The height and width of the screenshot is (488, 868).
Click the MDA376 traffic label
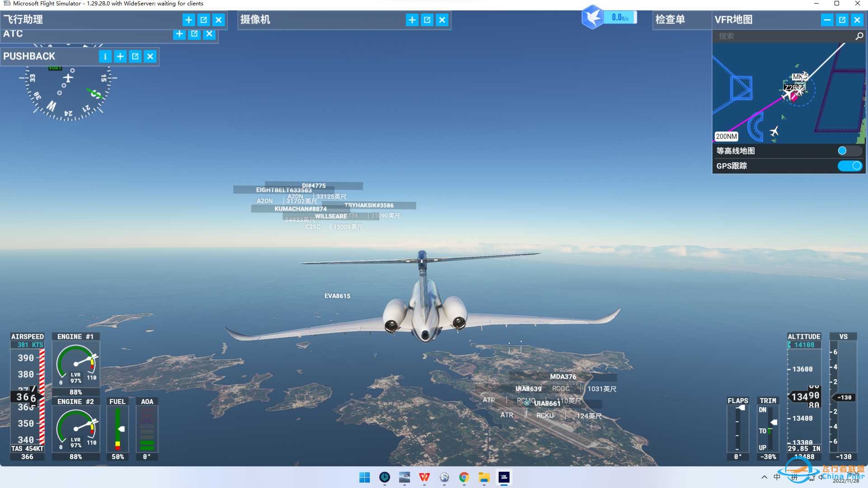(x=563, y=376)
